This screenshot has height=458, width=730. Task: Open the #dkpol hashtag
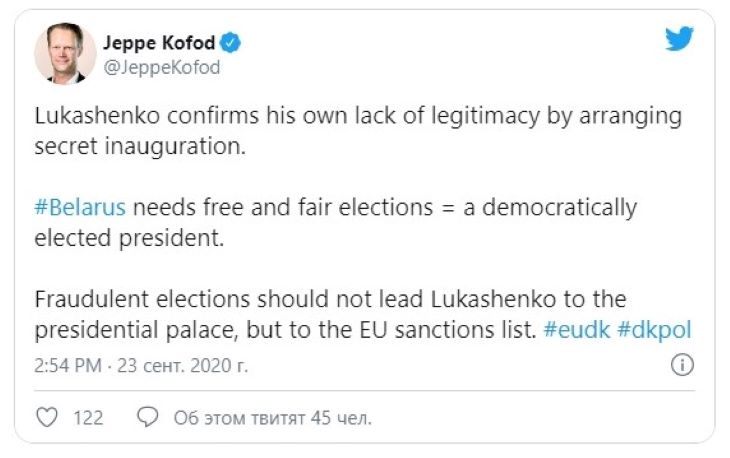656,327
